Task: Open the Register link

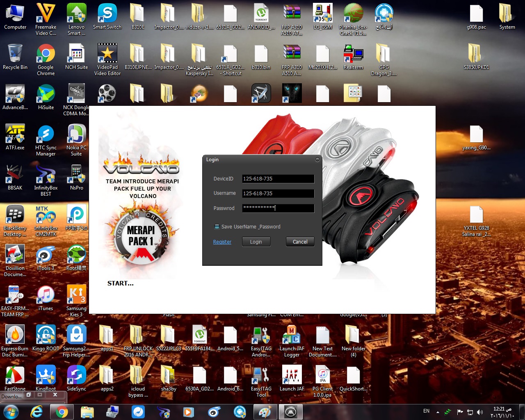Action: pos(222,242)
